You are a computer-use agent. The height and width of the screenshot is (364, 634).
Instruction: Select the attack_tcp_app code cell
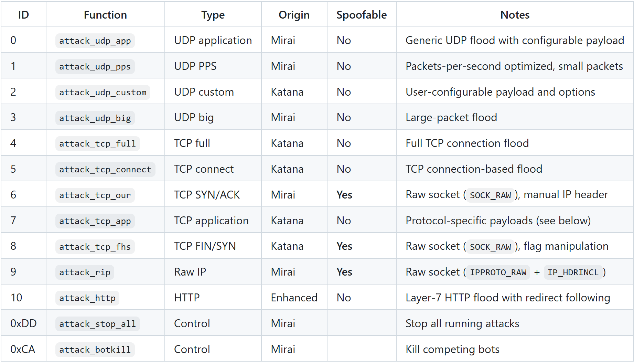click(x=95, y=221)
